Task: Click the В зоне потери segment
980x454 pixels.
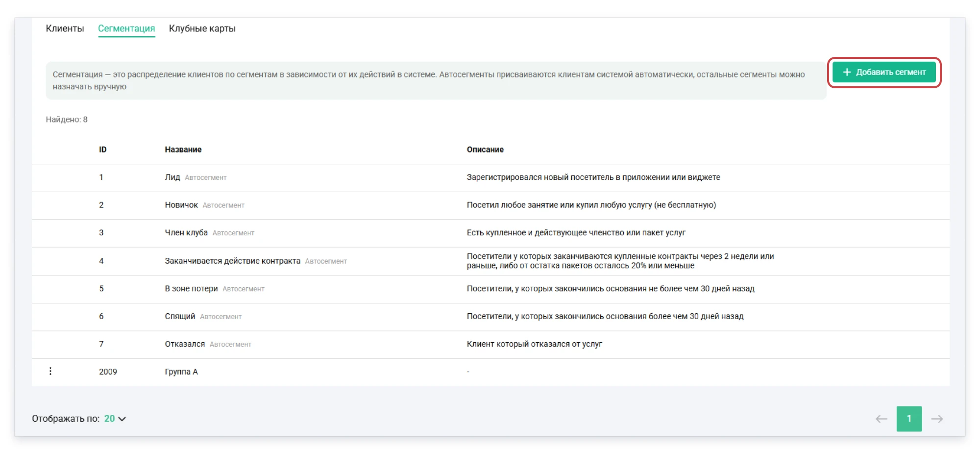Action: (191, 288)
